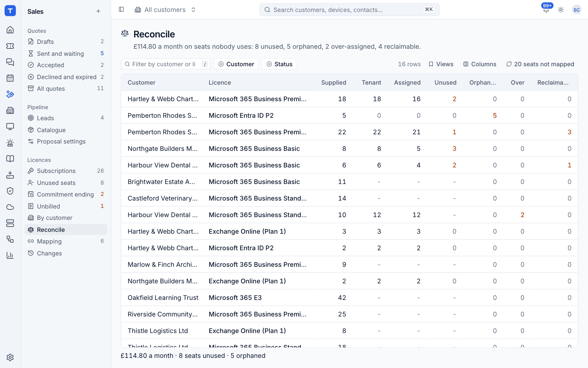The height and width of the screenshot is (368, 588).
Task: Open the tickets icon in left rail
Action: [x=10, y=46]
